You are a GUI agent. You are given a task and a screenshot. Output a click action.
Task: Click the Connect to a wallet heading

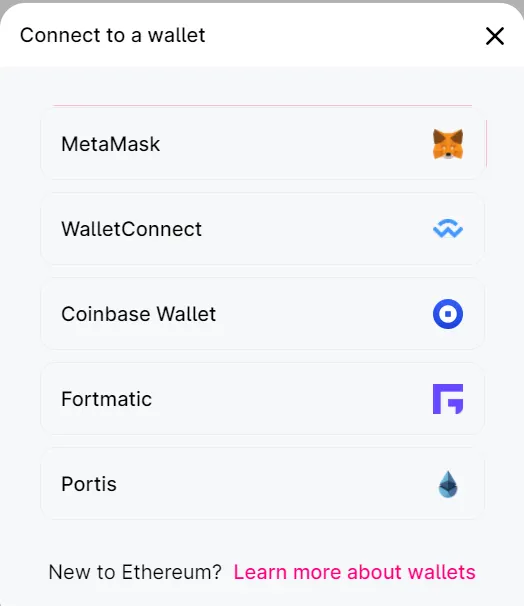coord(112,35)
